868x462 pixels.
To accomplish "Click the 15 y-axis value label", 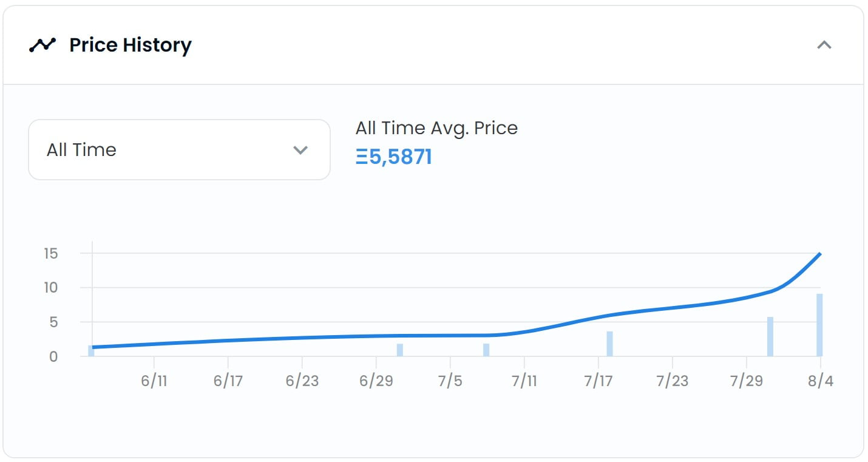I will 51,254.
